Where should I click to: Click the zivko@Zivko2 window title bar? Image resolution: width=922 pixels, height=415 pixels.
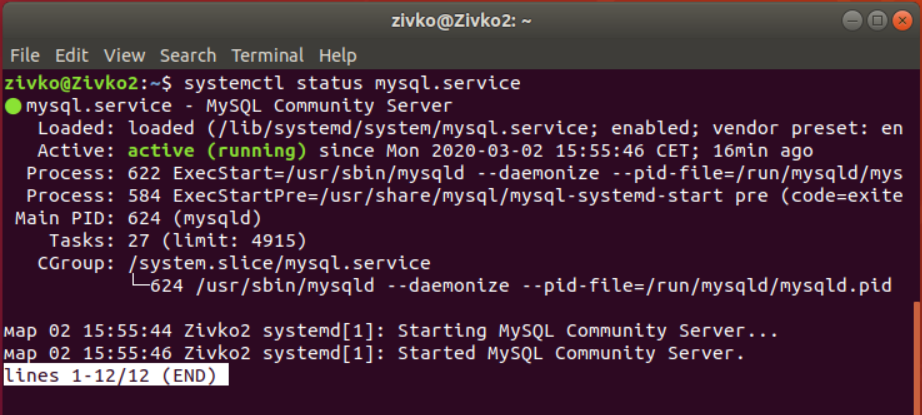[x=460, y=20]
